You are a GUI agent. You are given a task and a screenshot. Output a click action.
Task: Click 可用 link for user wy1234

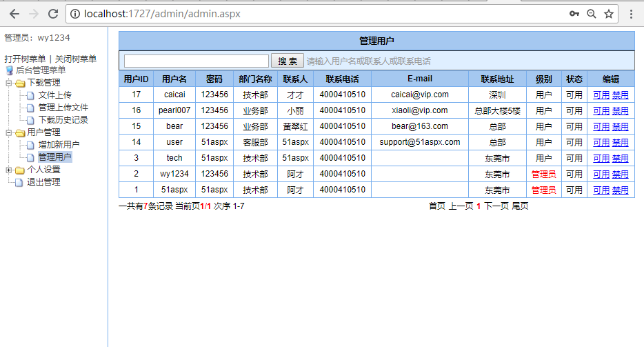pos(601,175)
